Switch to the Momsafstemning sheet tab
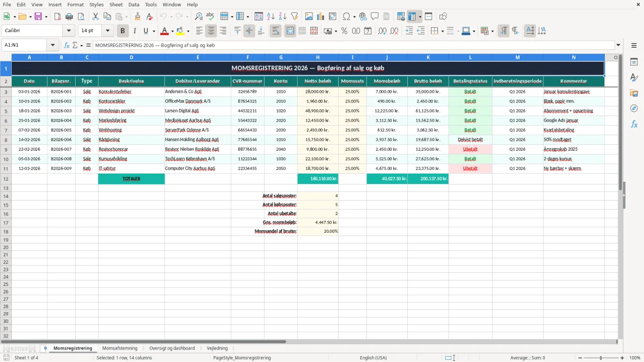The width and height of the screenshot is (644, 362). pos(120,348)
